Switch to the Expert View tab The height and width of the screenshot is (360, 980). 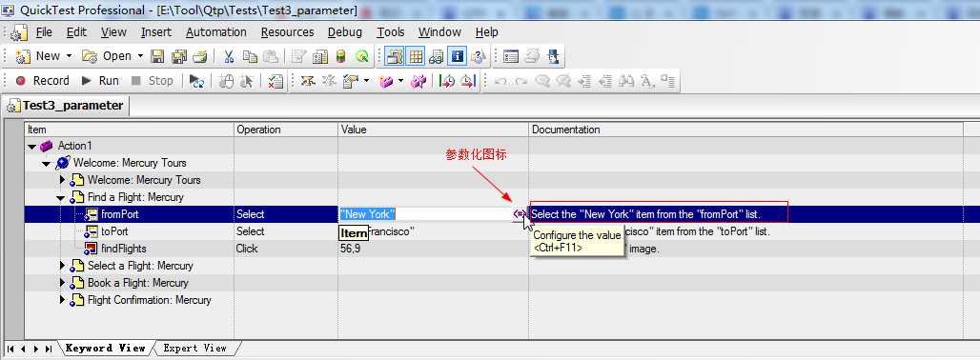(x=195, y=349)
